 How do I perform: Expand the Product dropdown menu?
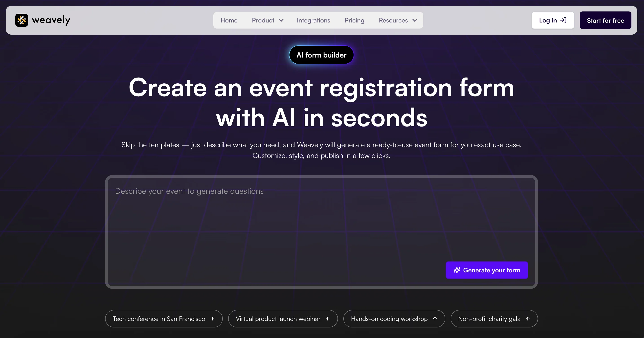[267, 20]
